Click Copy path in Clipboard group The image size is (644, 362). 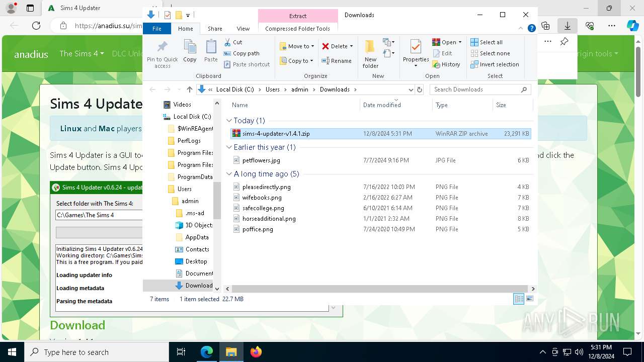[242, 53]
